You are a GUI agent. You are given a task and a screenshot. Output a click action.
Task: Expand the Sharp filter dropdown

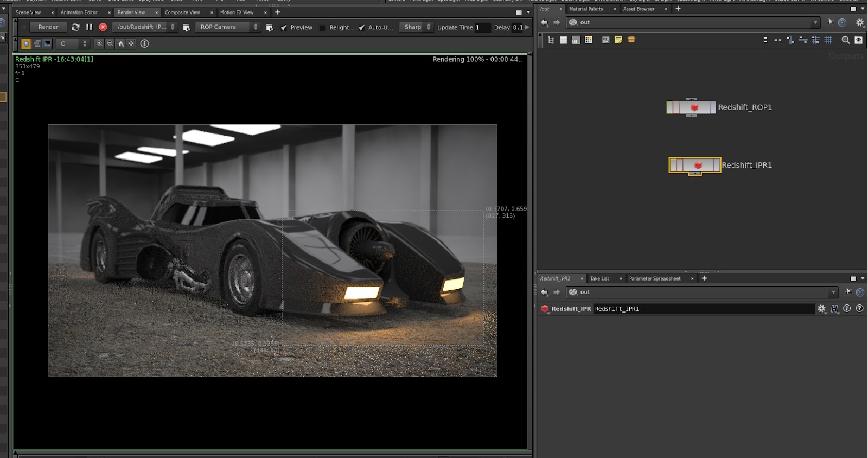417,27
